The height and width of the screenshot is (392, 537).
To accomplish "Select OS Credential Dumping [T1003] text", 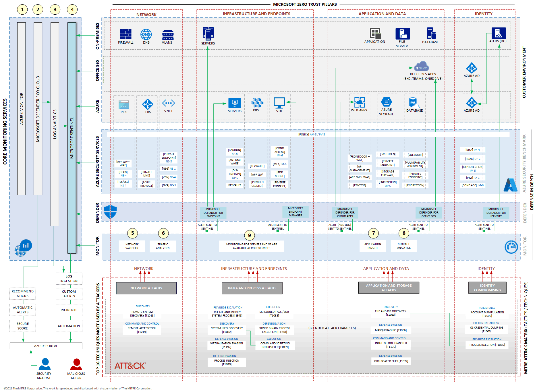I will click(x=486, y=329).
